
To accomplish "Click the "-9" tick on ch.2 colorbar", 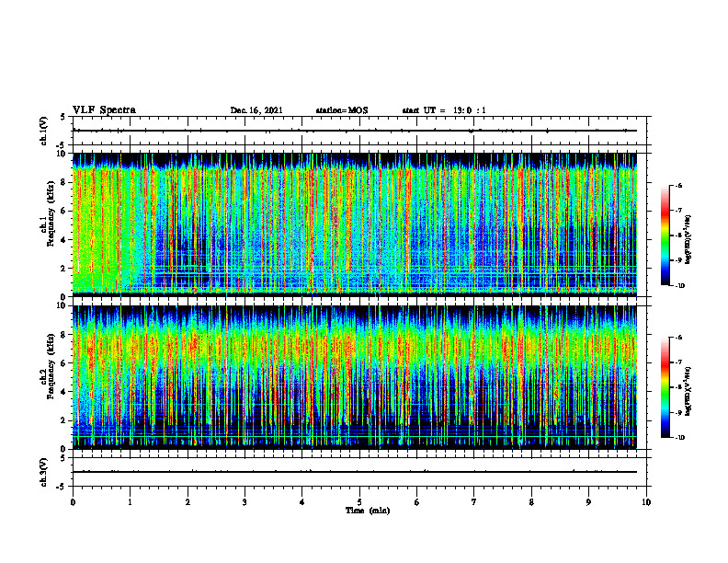I will coord(678,412).
